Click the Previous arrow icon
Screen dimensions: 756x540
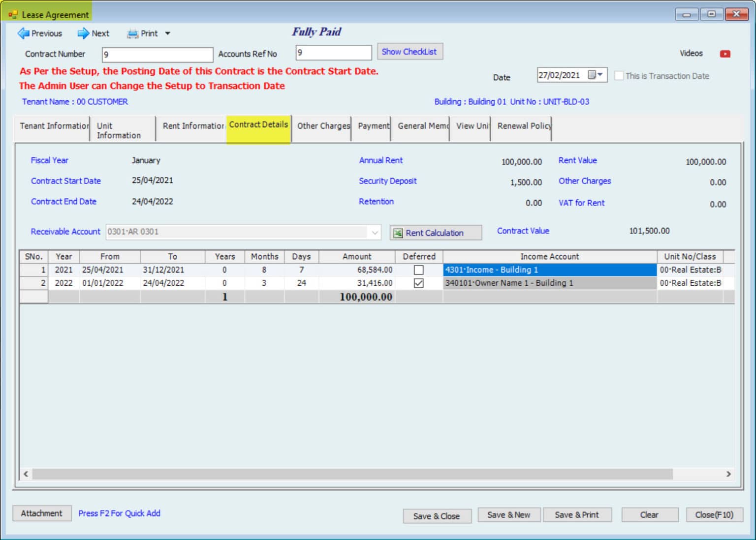[x=23, y=33]
